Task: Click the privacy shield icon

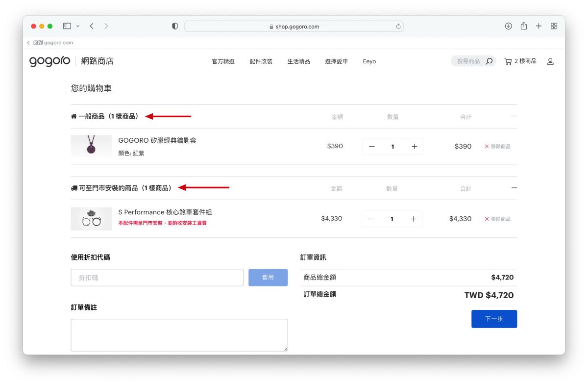Action: [x=175, y=26]
